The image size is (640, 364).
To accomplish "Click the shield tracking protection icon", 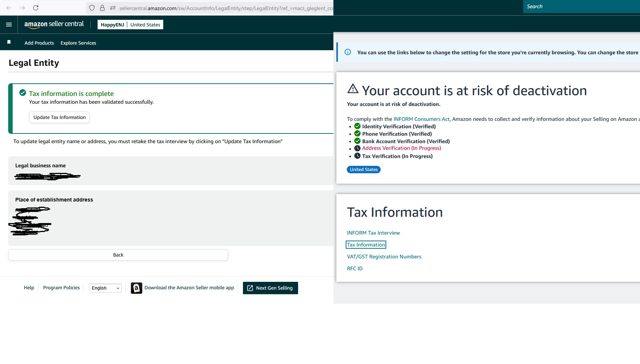I will (x=92, y=8).
